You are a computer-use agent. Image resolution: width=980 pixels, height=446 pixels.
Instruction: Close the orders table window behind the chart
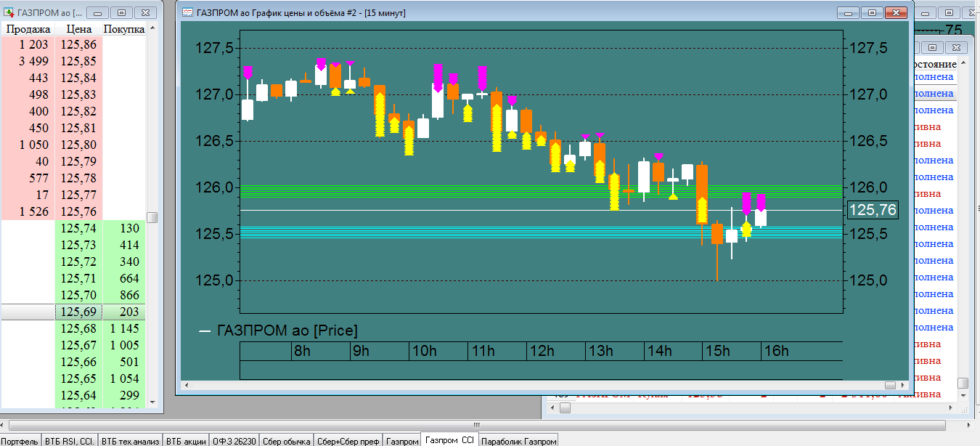(x=957, y=47)
